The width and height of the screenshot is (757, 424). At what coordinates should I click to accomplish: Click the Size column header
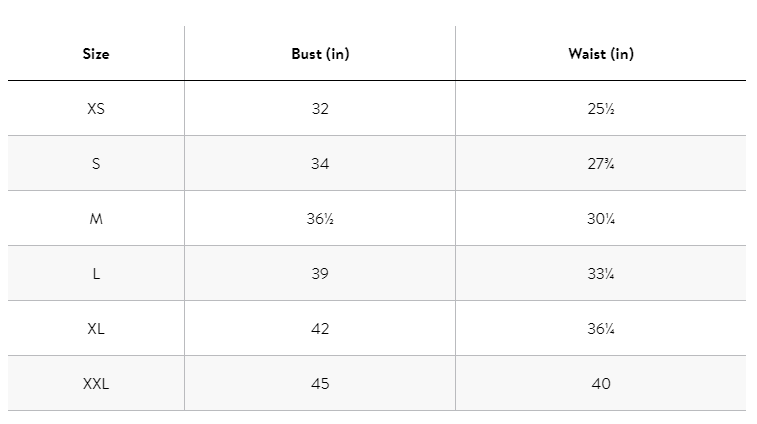(x=96, y=54)
